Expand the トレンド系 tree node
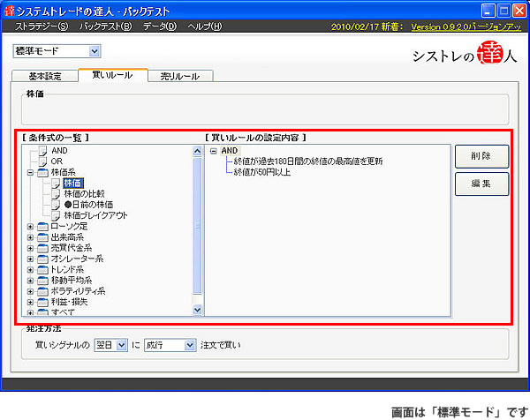 (x=31, y=269)
